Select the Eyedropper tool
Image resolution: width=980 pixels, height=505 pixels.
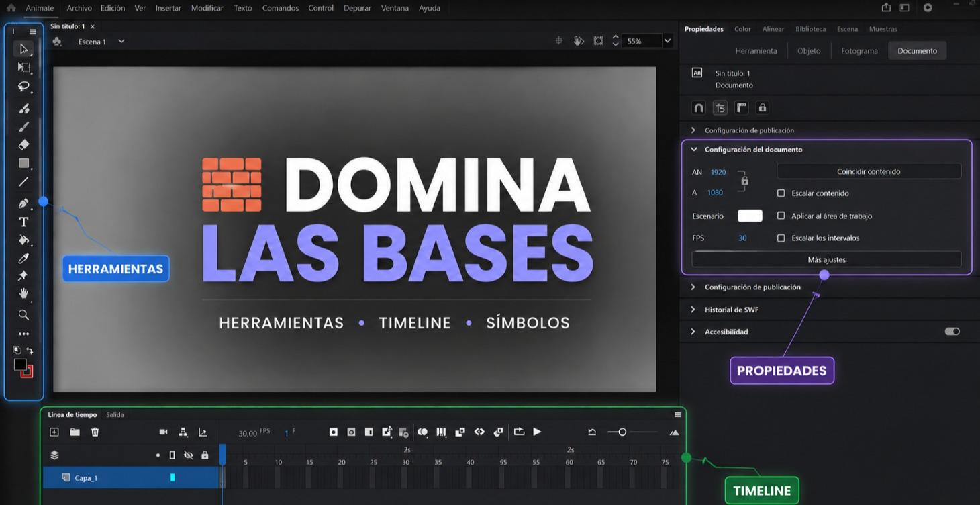23,258
